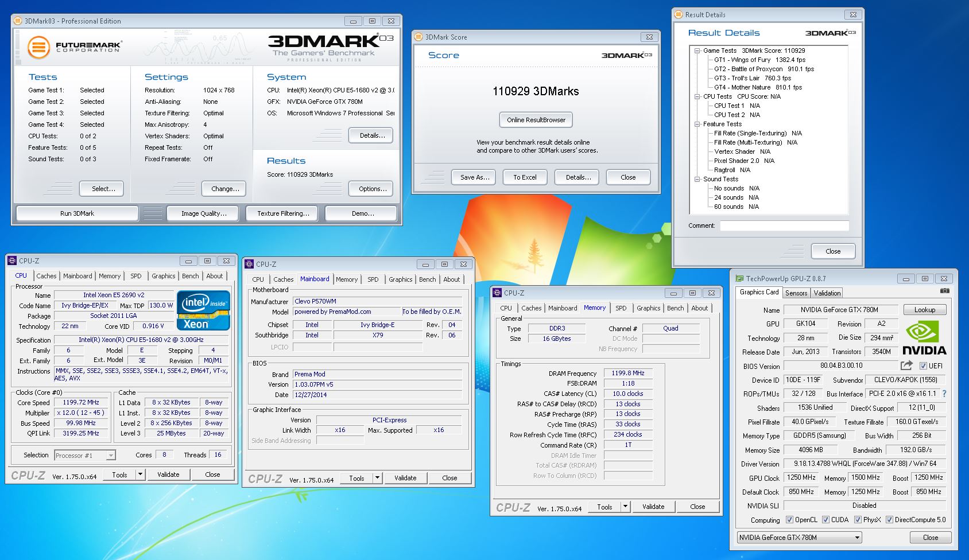Screen dimensions: 969x560
Task: Collapse the Game Tests tree node
Action: pos(697,50)
